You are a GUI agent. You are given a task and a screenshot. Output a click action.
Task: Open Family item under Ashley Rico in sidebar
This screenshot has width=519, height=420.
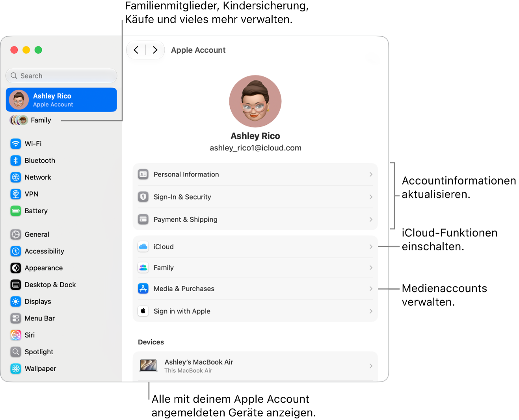tap(31, 120)
